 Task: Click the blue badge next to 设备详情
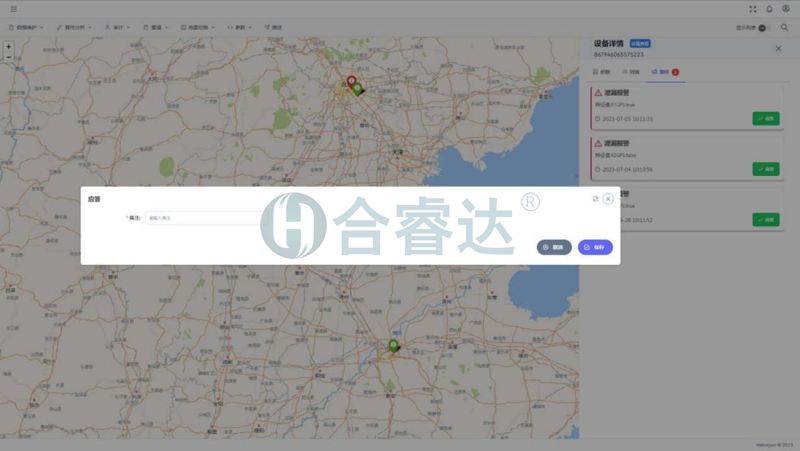(x=640, y=44)
